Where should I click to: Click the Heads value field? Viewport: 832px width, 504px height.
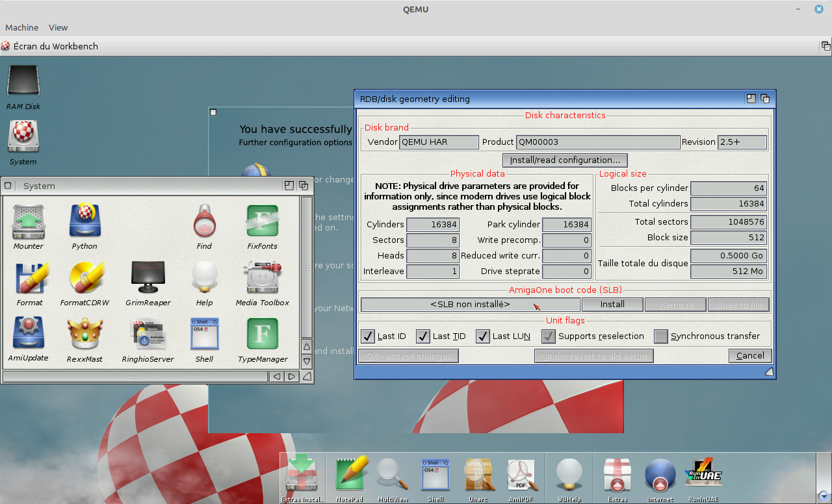click(433, 255)
